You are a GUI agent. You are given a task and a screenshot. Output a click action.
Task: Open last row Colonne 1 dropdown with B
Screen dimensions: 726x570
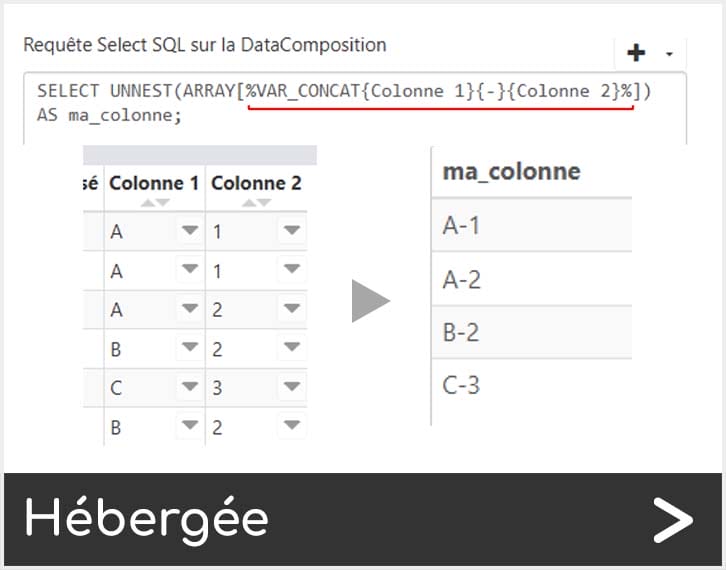coord(189,427)
